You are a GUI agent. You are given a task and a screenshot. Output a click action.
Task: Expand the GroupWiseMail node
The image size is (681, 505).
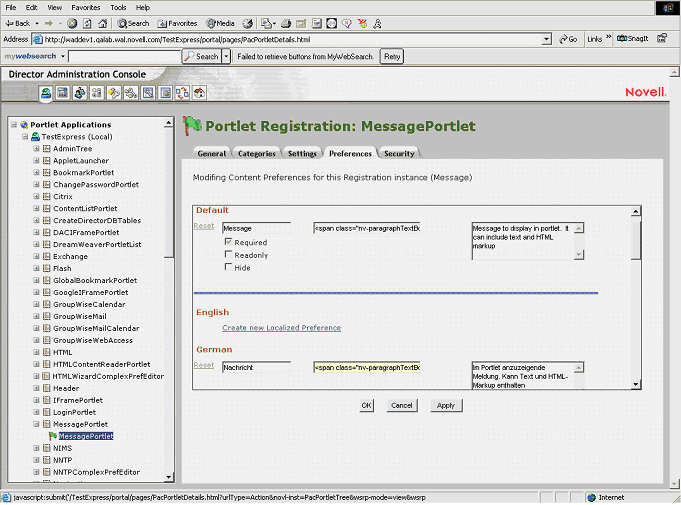(x=36, y=316)
